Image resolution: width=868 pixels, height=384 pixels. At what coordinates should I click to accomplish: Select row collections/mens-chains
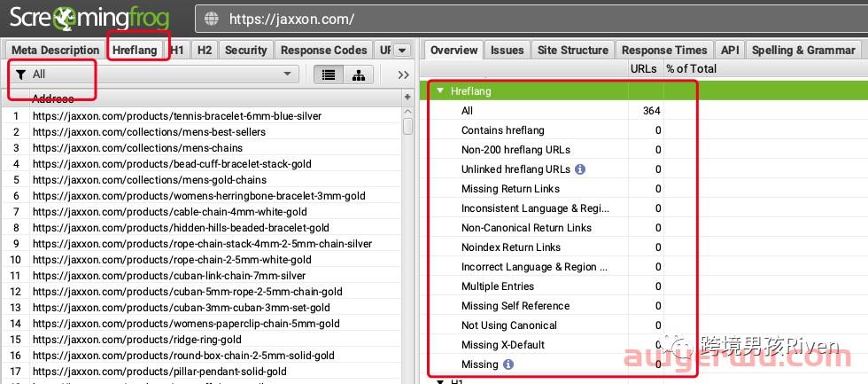tap(202, 148)
